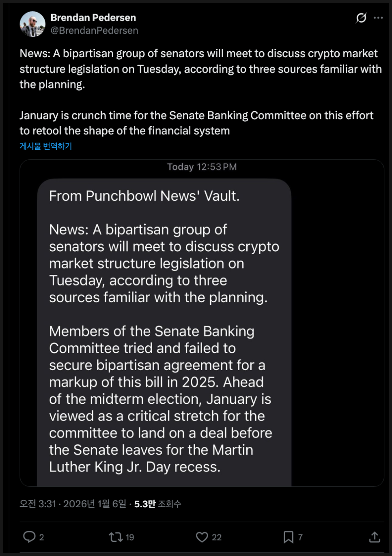Click the like count number 22
The image size is (392, 556).
click(x=217, y=537)
